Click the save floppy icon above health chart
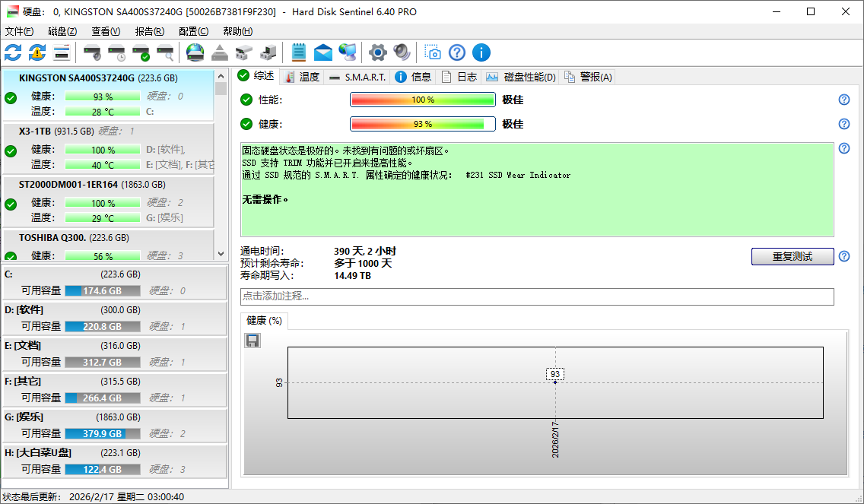The image size is (864, 504). pyautogui.click(x=253, y=341)
